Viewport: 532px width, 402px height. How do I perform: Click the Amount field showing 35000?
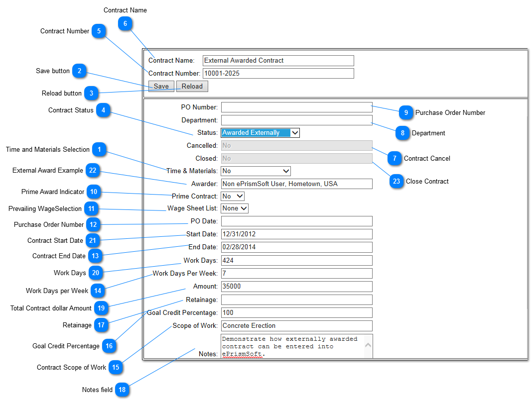296,287
